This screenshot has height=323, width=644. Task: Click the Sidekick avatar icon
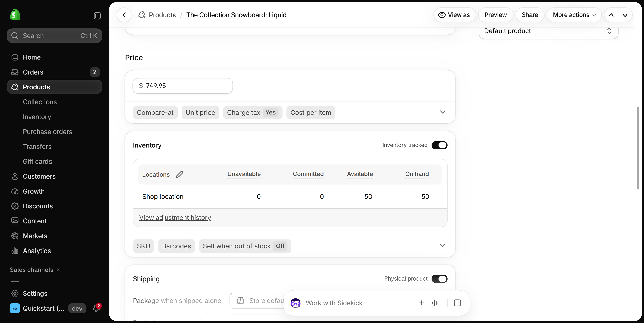pyautogui.click(x=295, y=303)
